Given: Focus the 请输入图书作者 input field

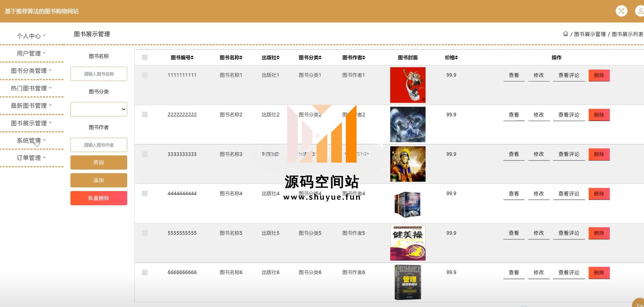Looking at the screenshot, I should click(x=99, y=145).
